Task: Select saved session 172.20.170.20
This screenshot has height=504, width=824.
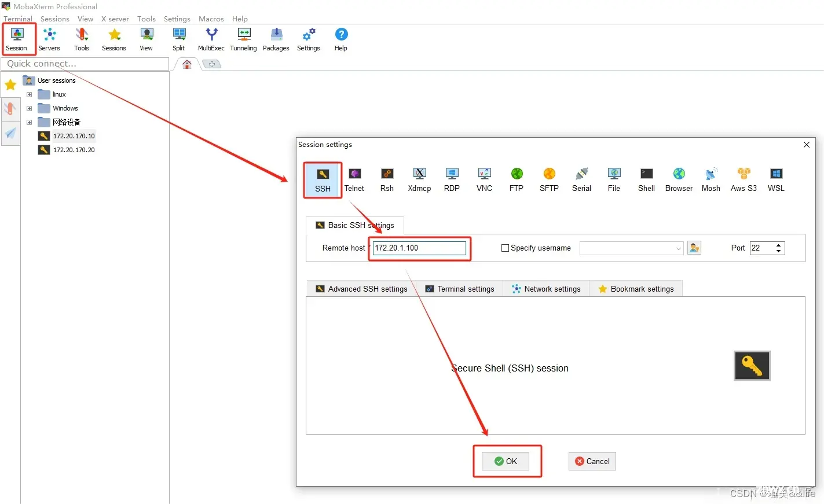Action: 67,150
